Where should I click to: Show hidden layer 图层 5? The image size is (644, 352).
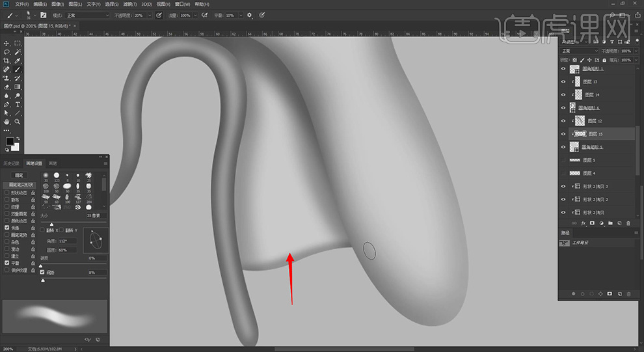(x=563, y=160)
